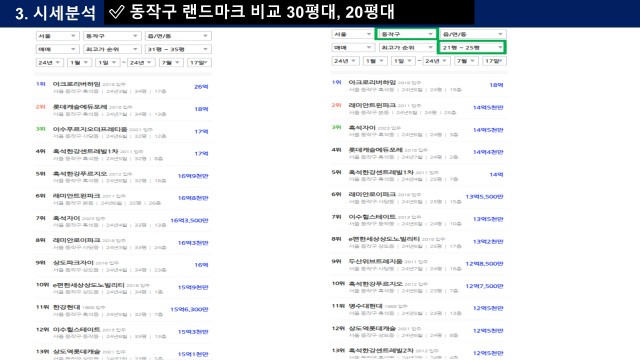Viewport: 640px width, 360px height.
Task: Click 이수힐스테이트 priced 15억3천만
Action: coord(76,329)
